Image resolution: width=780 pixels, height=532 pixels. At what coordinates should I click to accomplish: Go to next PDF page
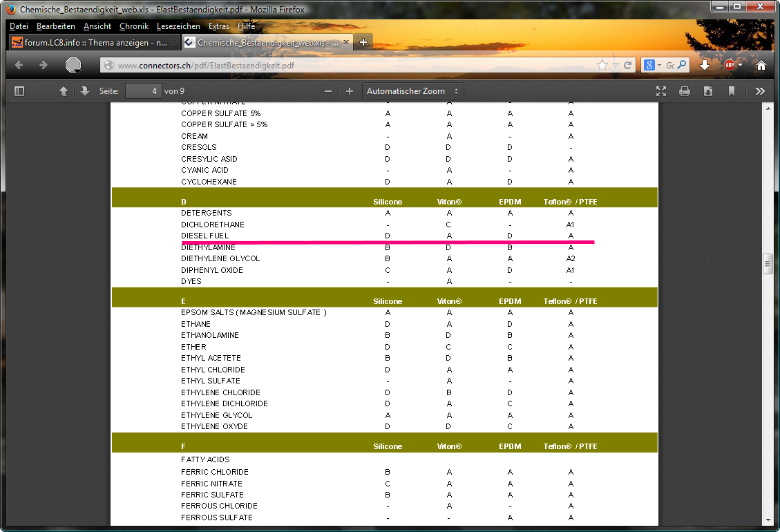(84, 91)
